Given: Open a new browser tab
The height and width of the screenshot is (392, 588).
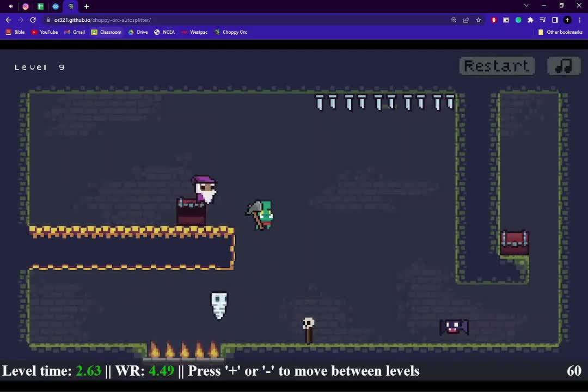Looking at the screenshot, I should click(86, 7).
